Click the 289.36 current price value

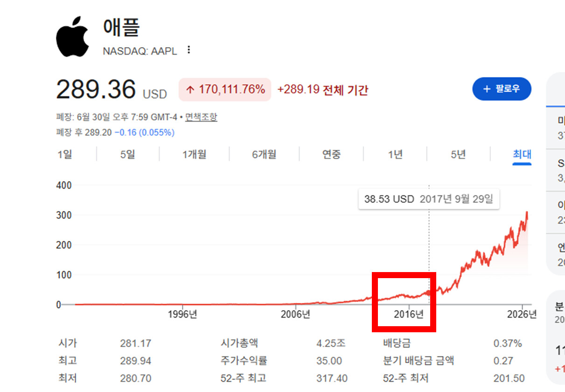[96, 89]
